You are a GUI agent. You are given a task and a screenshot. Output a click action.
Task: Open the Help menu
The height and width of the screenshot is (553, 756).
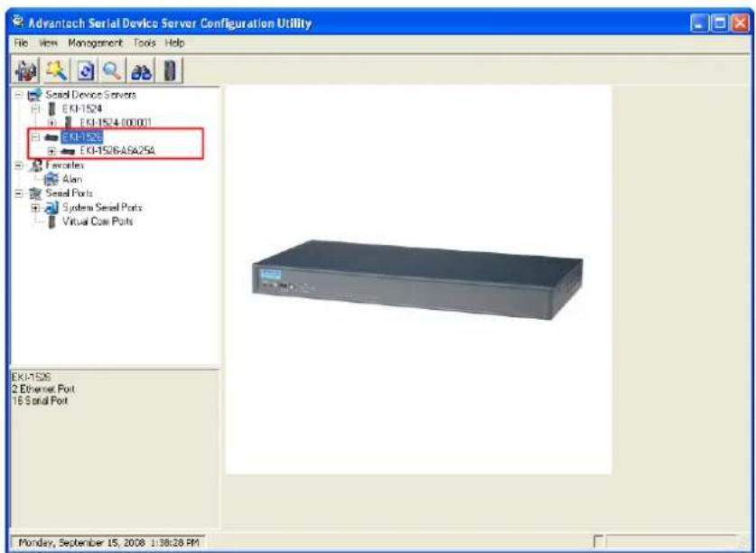(174, 43)
